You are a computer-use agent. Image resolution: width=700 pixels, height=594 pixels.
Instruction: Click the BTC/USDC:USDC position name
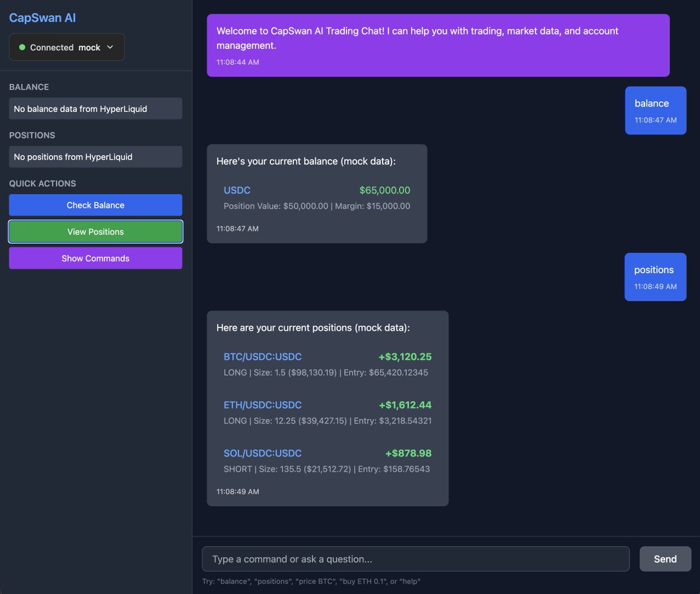262,357
